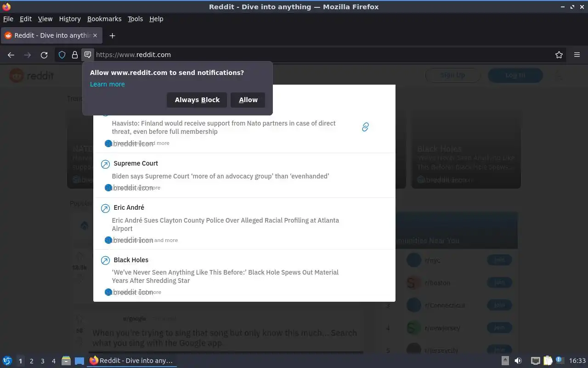Image resolution: width=588 pixels, height=368 pixels.
Task: Click Eric André Sues Clayton County headline
Action: [x=226, y=224]
